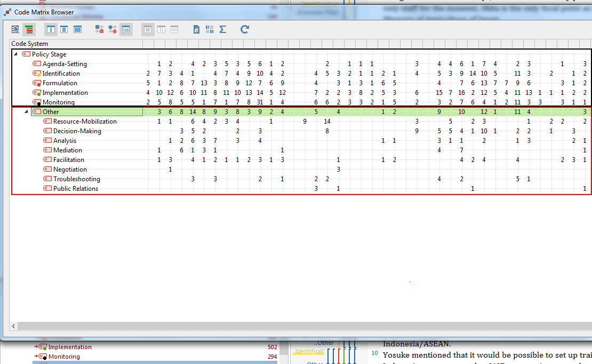Select the Facilitation subcode
Screen dimensions: 592x364
click(x=69, y=160)
